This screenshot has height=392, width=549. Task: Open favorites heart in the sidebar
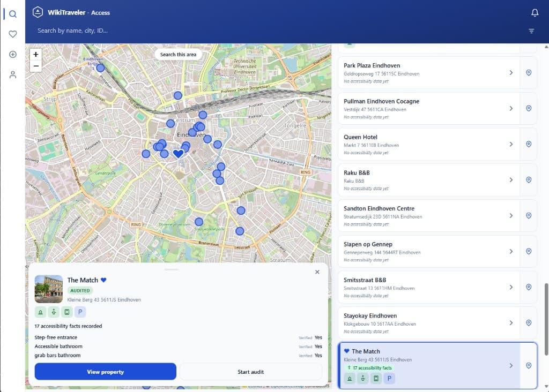[x=13, y=34]
